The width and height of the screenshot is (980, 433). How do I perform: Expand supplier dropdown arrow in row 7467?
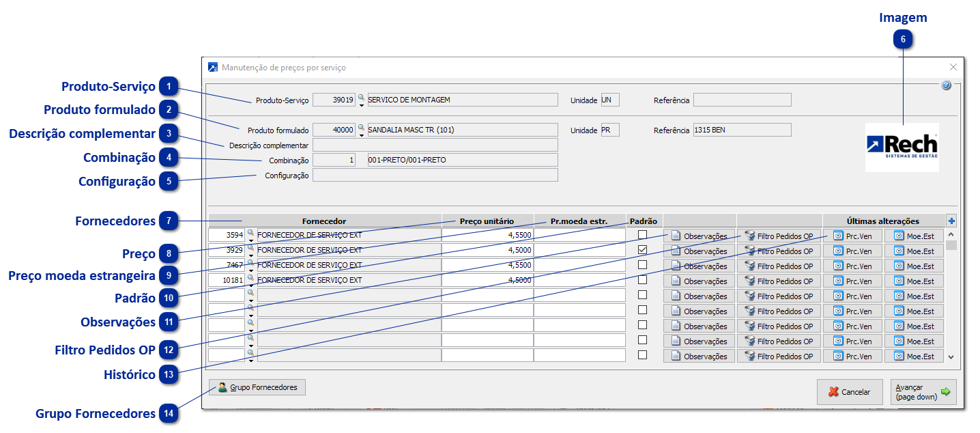coord(250,270)
